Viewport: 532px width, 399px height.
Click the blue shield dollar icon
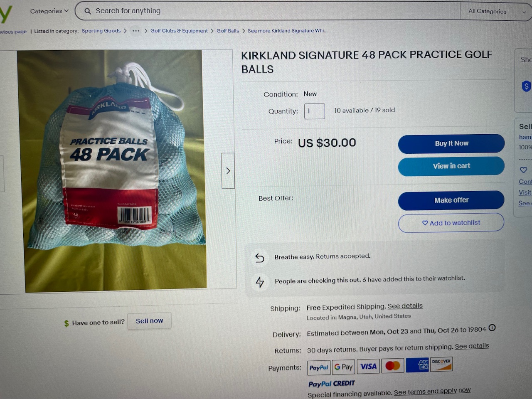pos(526,86)
